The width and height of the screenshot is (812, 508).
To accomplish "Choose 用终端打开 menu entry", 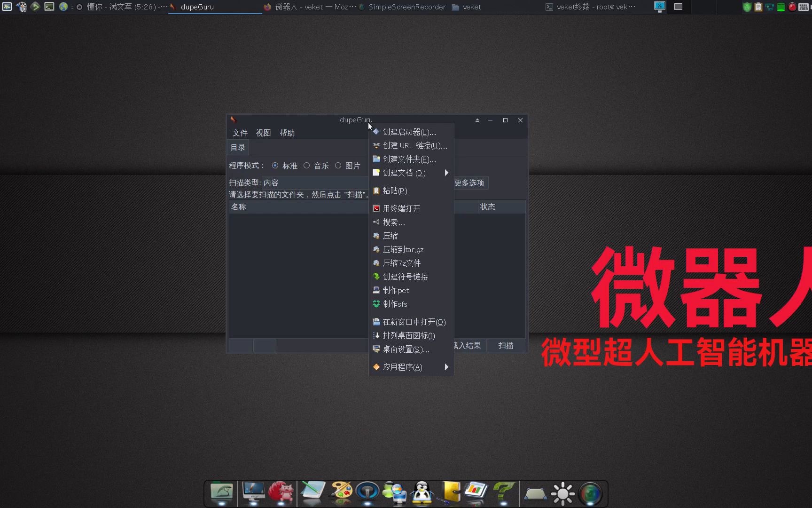I will 411,208.
